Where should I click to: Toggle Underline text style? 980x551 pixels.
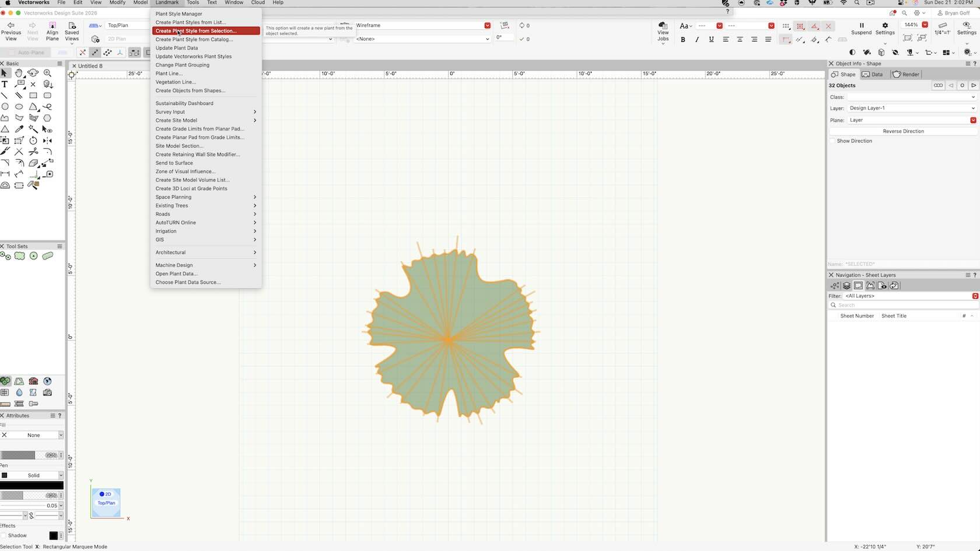tap(711, 40)
